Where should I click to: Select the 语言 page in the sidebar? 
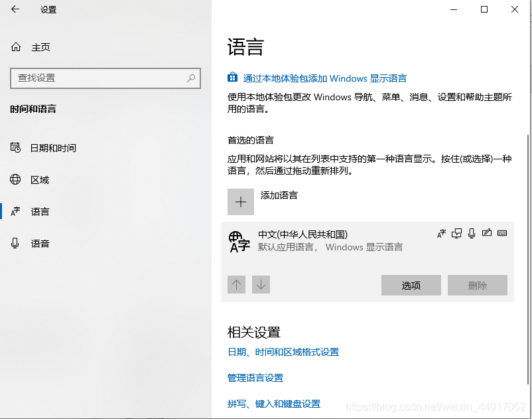40,212
